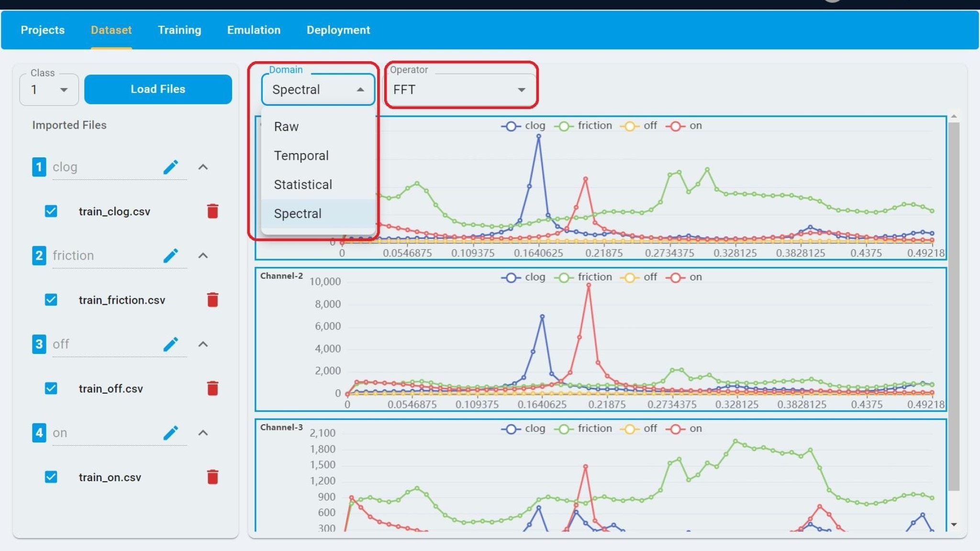
Task: Rename the off class using pencil icon
Action: tap(170, 344)
